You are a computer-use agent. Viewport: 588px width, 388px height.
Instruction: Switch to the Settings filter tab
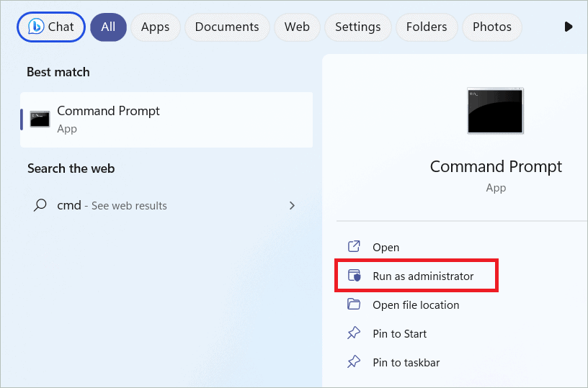[357, 27]
